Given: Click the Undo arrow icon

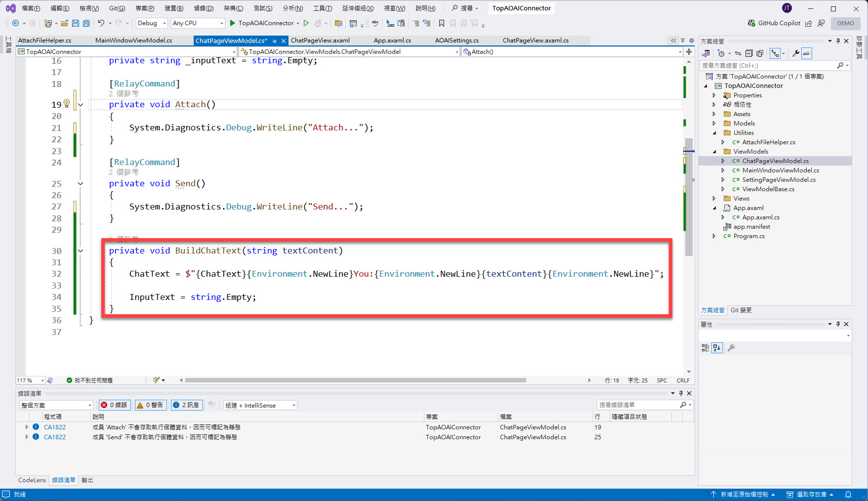Looking at the screenshot, I should click(101, 23).
